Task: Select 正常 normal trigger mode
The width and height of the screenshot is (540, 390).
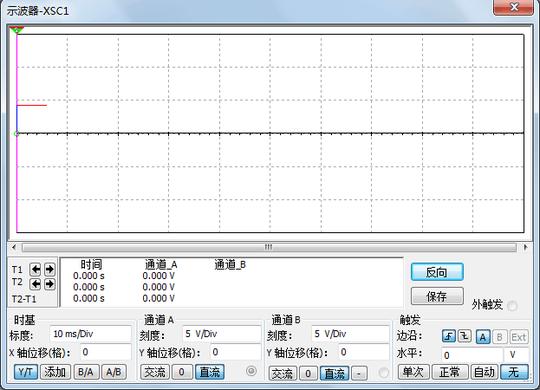Action: (450, 372)
